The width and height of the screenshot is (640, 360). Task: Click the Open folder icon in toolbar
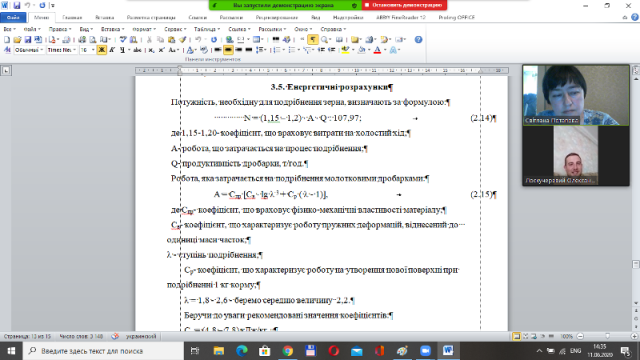(x=17, y=40)
